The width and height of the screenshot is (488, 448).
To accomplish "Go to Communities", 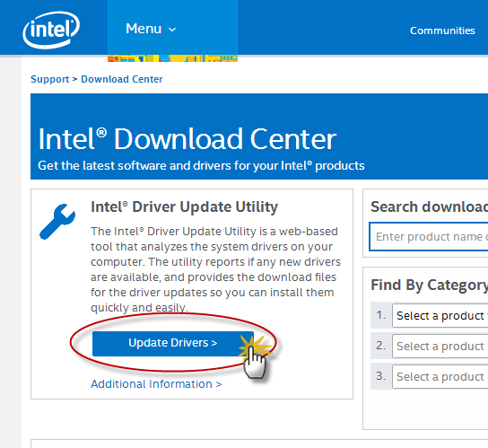I will click(x=442, y=31).
